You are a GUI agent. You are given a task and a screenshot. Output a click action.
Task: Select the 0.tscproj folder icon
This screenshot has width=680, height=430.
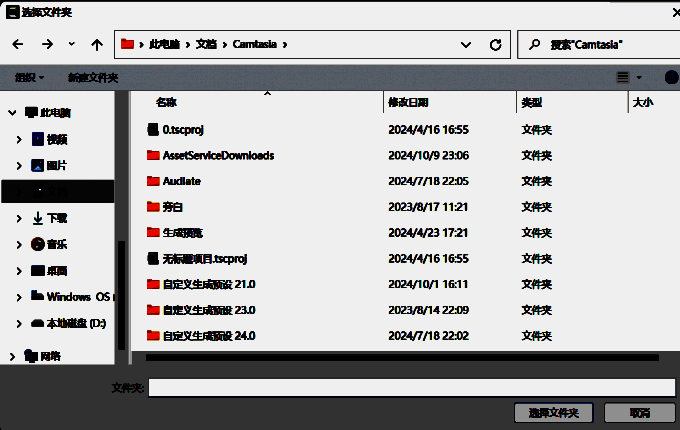(153, 130)
